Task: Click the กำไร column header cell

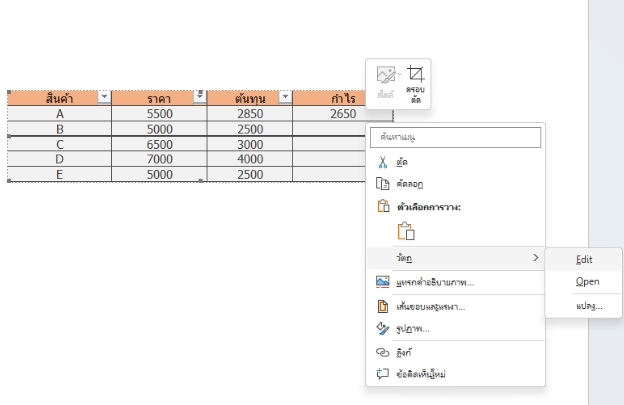Action: 343,98
